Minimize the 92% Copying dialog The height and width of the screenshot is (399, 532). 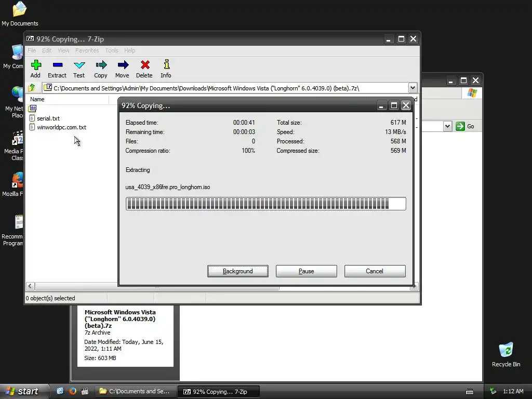[x=381, y=105]
